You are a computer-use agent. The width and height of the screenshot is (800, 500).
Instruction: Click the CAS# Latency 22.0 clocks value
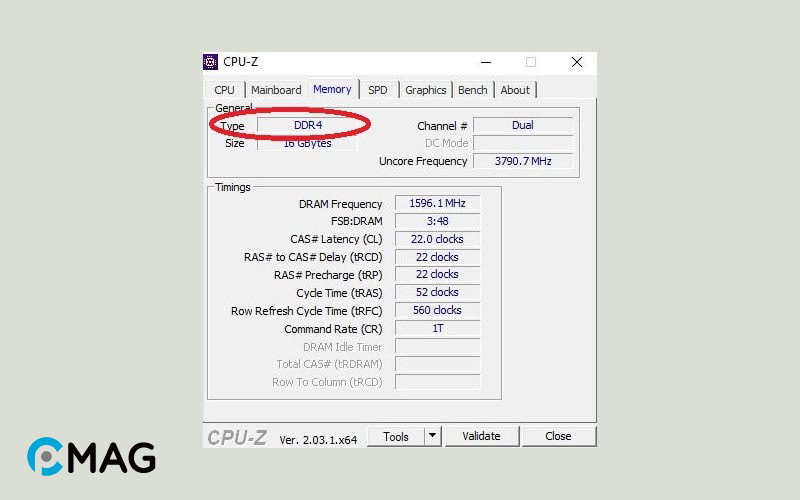(437, 239)
